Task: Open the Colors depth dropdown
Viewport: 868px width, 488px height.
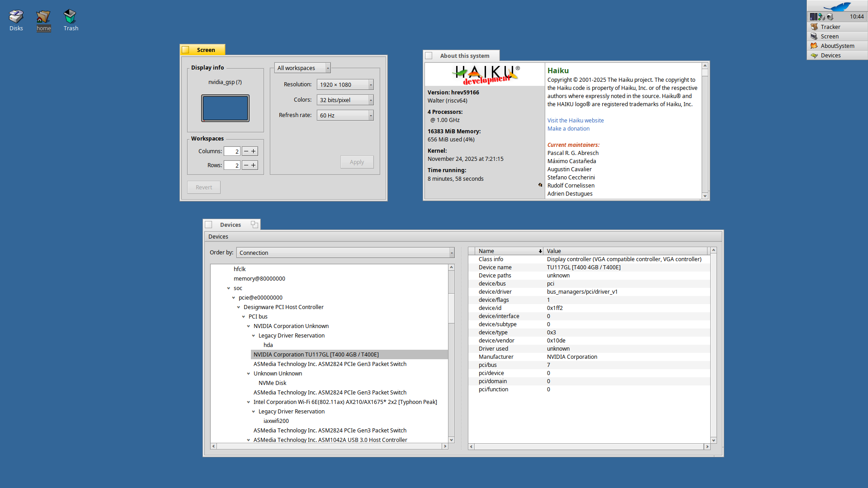Action: tap(345, 100)
